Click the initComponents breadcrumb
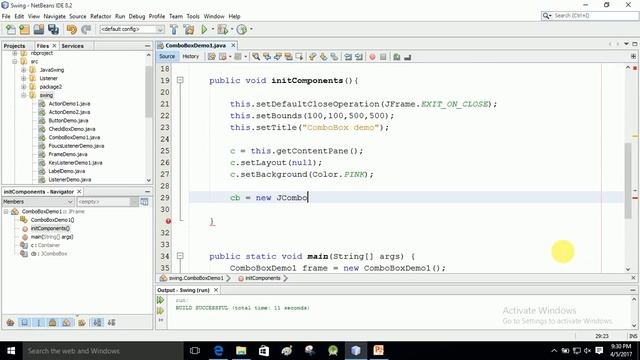 coord(263,278)
